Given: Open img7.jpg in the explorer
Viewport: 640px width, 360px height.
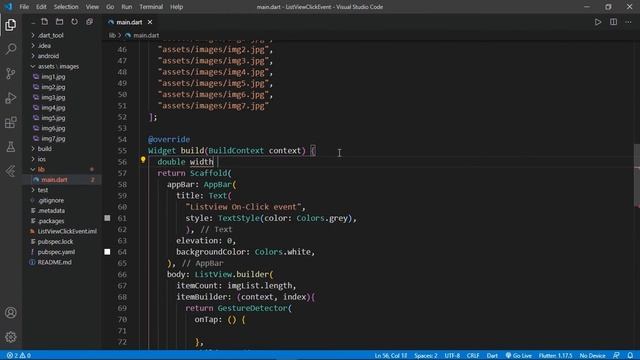Looking at the screenshot, I should coord(53,138).
